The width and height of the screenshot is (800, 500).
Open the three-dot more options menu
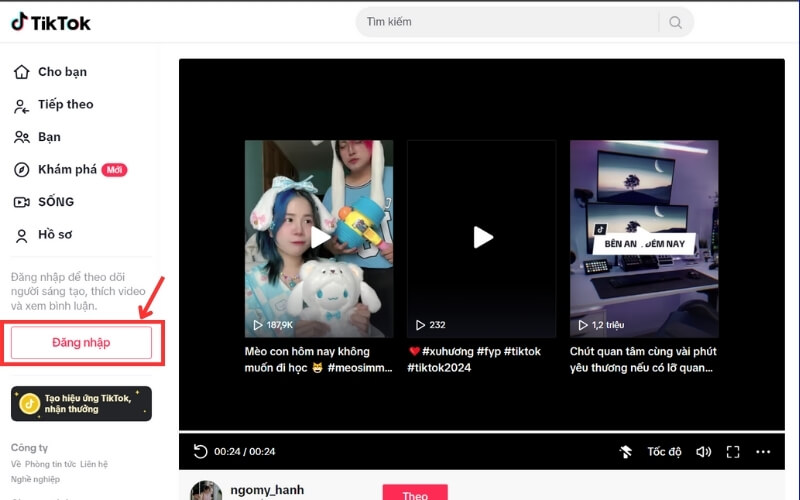(763, 452)
